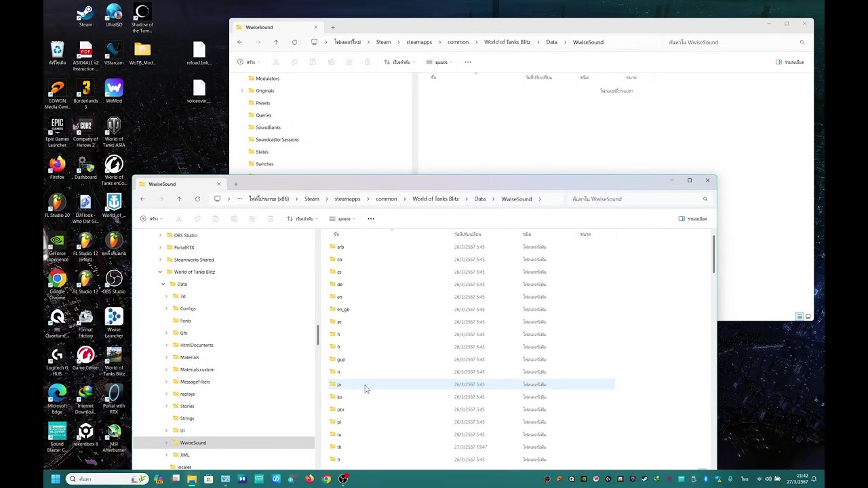868x488 pixels.
Task: Open the New dropdown in front Explorer toolbar
Action: point(152,219)
